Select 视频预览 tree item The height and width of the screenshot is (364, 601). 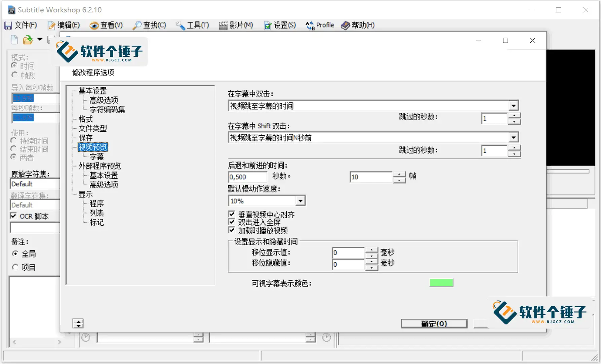click(93, 147)
